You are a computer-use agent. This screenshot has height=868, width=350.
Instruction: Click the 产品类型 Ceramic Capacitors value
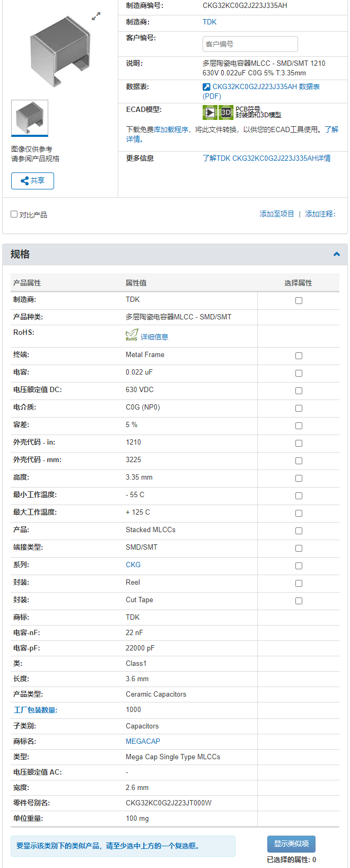(156, 694)
